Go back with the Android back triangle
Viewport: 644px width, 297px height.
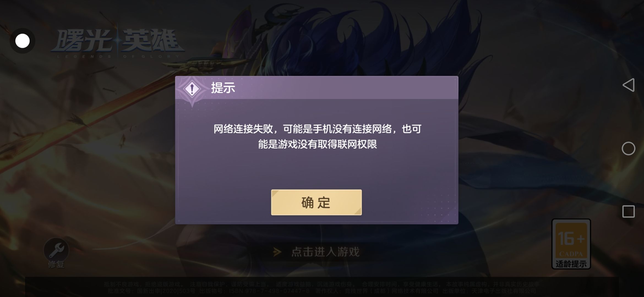tap(629, 85)
